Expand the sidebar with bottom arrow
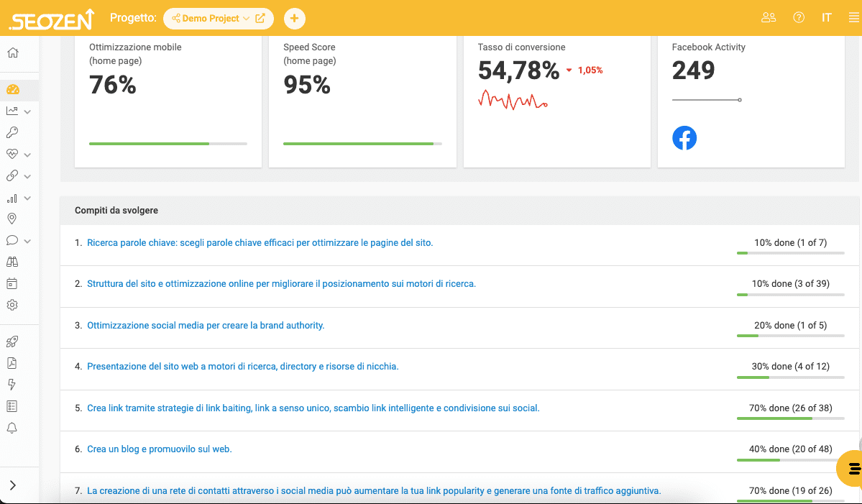The width and height of the screenshot is (862, 504). (13, 485)
